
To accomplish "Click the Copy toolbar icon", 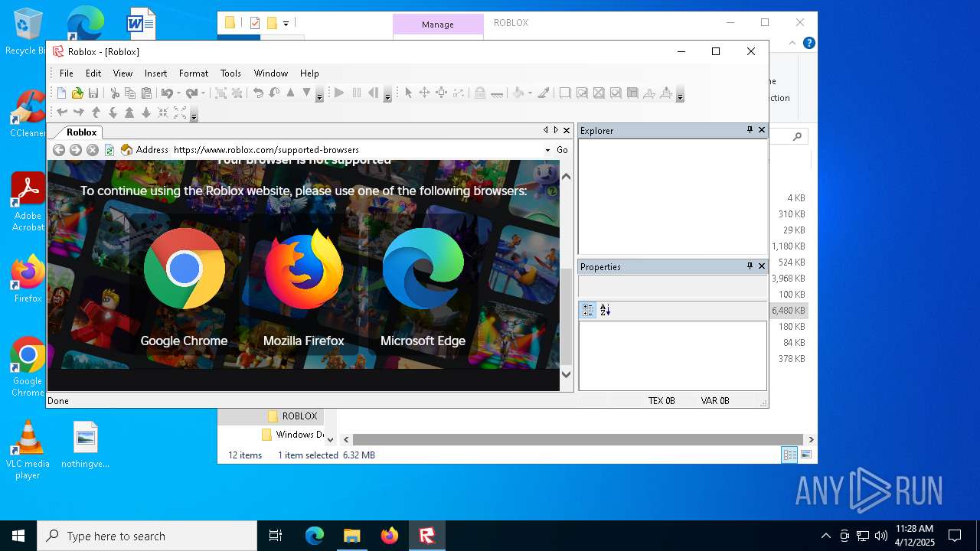I will [x=130, y=93].
